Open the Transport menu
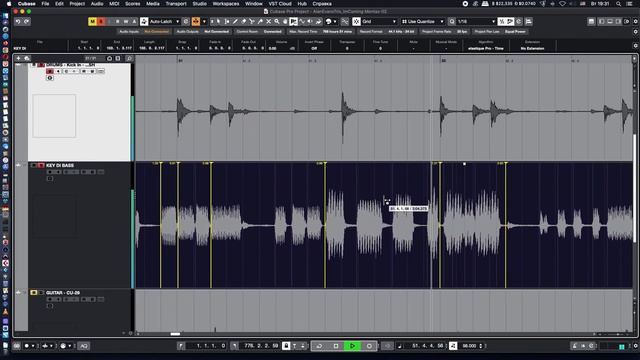This screenshot has height=360, width=640. coord(176,4)
